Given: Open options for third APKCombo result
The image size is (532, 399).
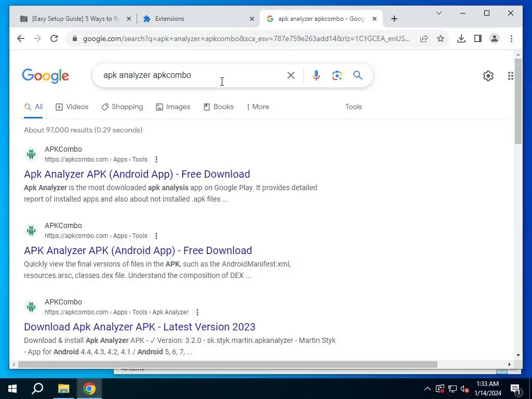Looking at the screenshot, I should click(197, 312).
